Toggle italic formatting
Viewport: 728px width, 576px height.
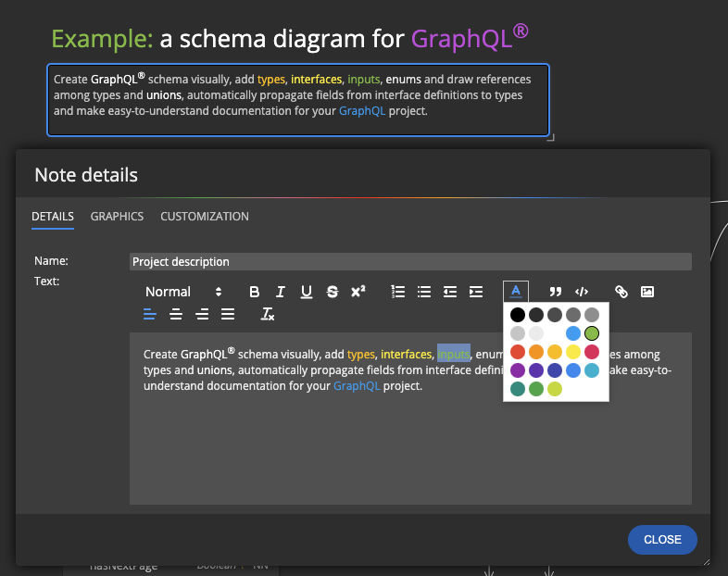[x=280, y=292]
